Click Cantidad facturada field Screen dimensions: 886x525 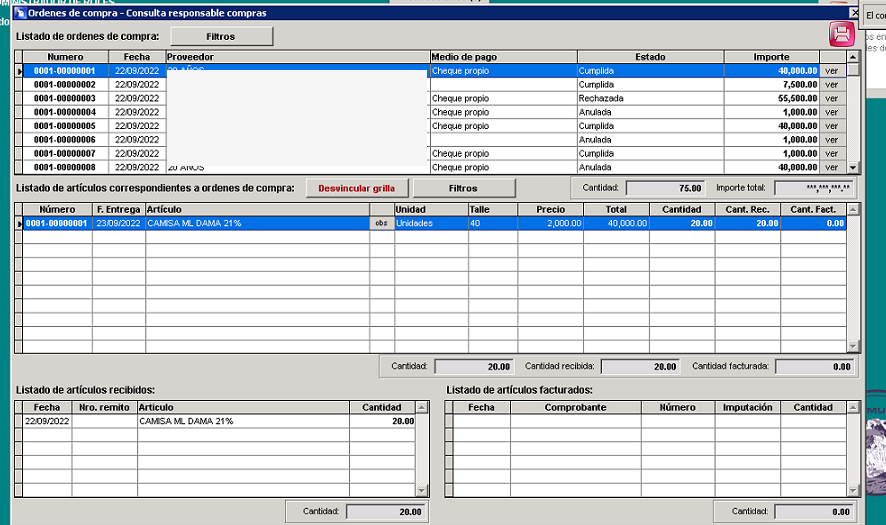(814, 367)
